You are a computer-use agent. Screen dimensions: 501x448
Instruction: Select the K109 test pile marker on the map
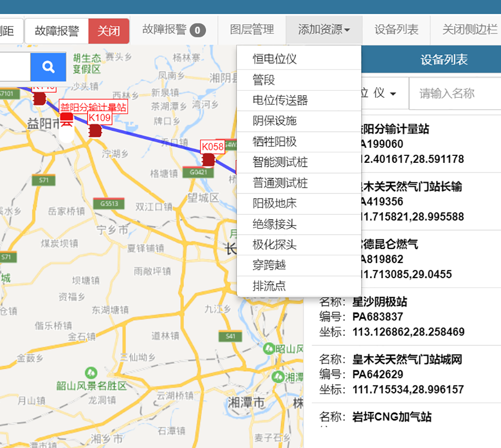[x=95, y=129]
